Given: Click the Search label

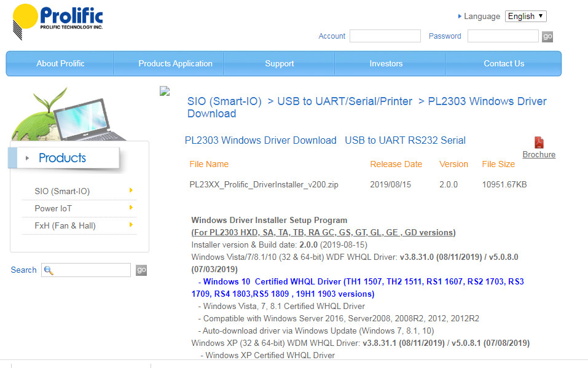Looking at the screenshot, I should 23,270.
